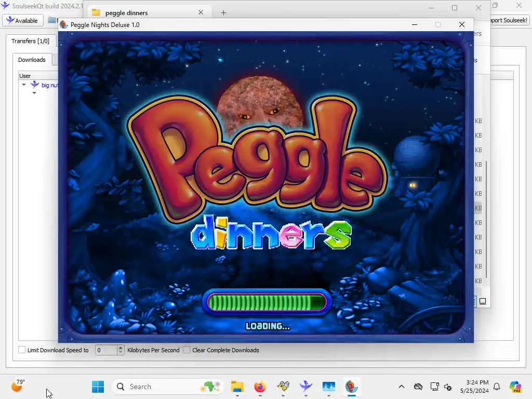Show hidden system tray icons
The image size is (532, 399).
pos(402,387)
